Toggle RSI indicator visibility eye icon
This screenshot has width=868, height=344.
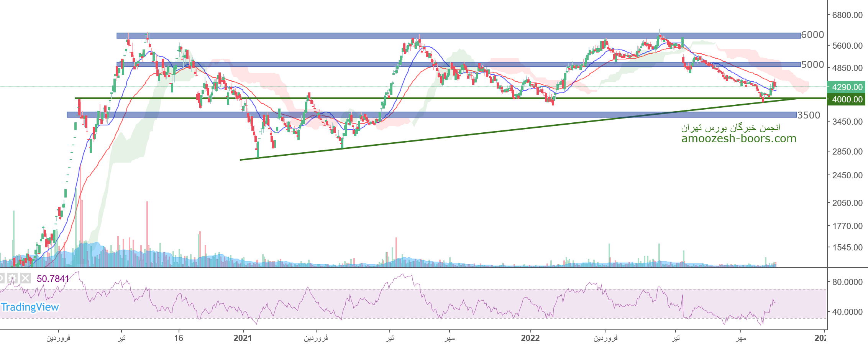1,278
